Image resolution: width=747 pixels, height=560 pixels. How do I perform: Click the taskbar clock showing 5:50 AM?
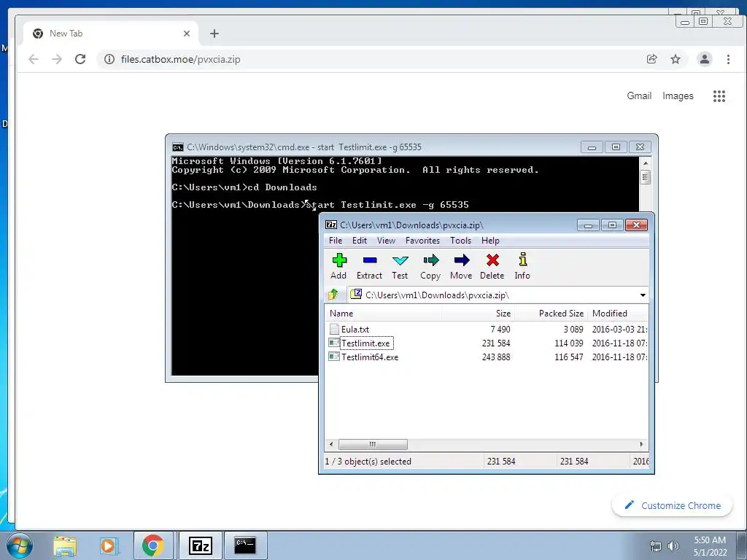710,546
